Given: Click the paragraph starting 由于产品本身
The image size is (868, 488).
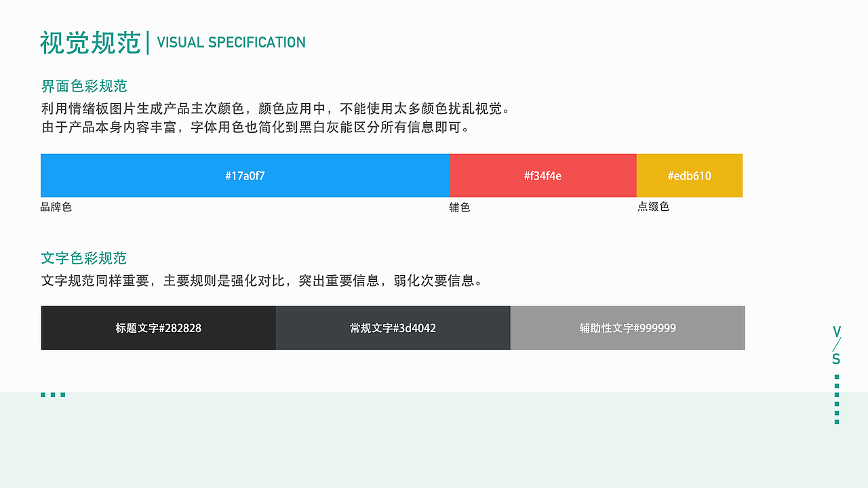Looking at the screenshot, I should click(255, 127).
